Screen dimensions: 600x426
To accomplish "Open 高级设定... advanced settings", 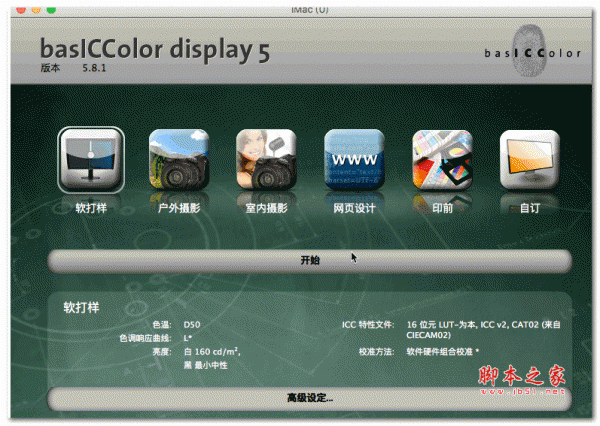I will pyautogui.click(x=310, y=398).
